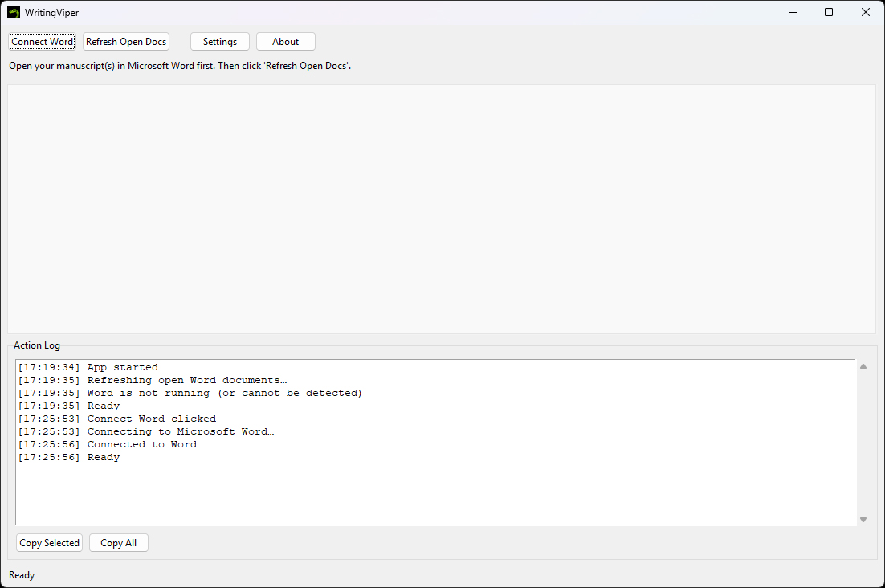Refresh the list of open Word documents
885x588 pixels.
point(125,41)
